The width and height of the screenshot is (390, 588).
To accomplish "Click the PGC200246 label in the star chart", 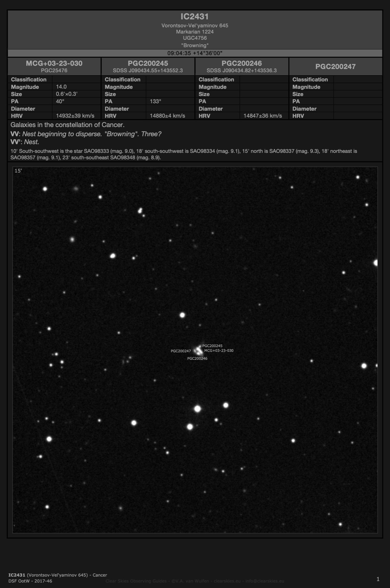I will point(197,358).
